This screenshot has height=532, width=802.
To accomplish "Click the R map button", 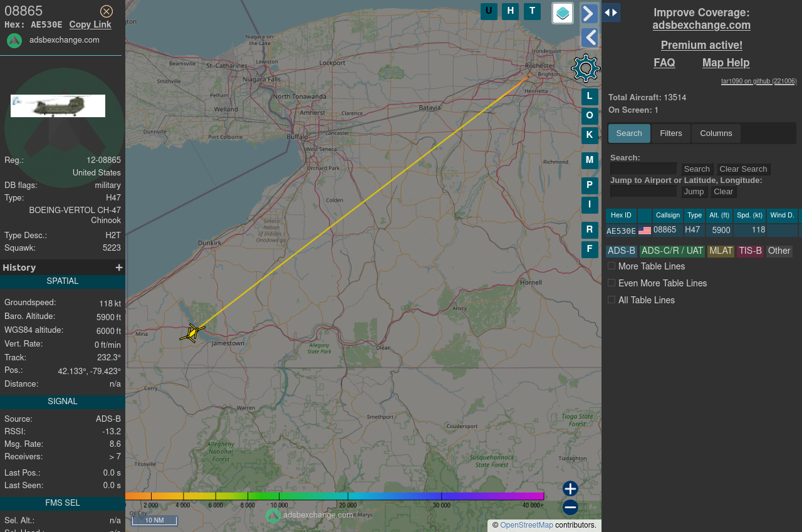I will (x=590, y=230).
